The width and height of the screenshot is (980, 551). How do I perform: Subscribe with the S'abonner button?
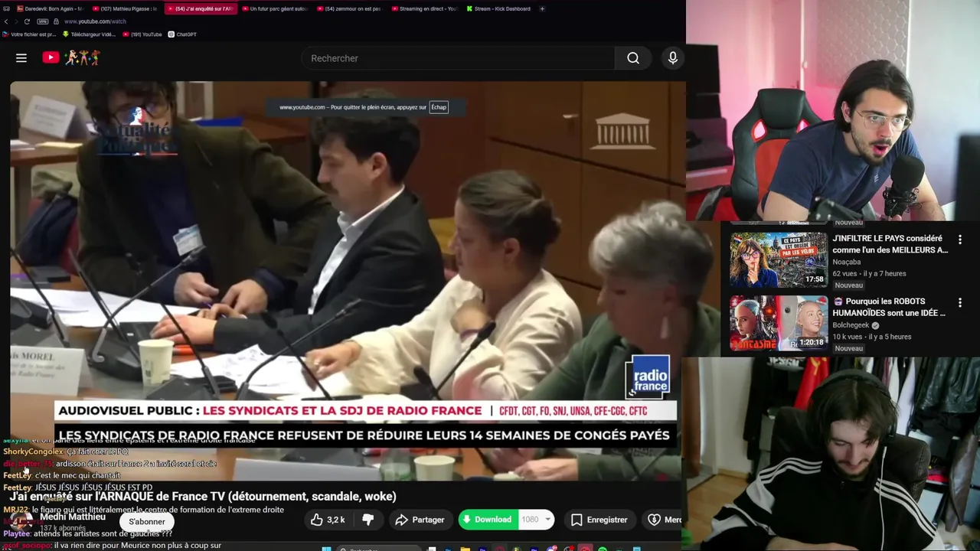(147, 521)
